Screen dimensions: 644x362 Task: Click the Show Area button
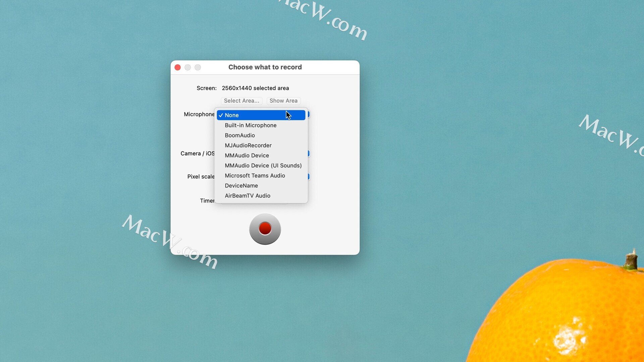pos(283,101)
